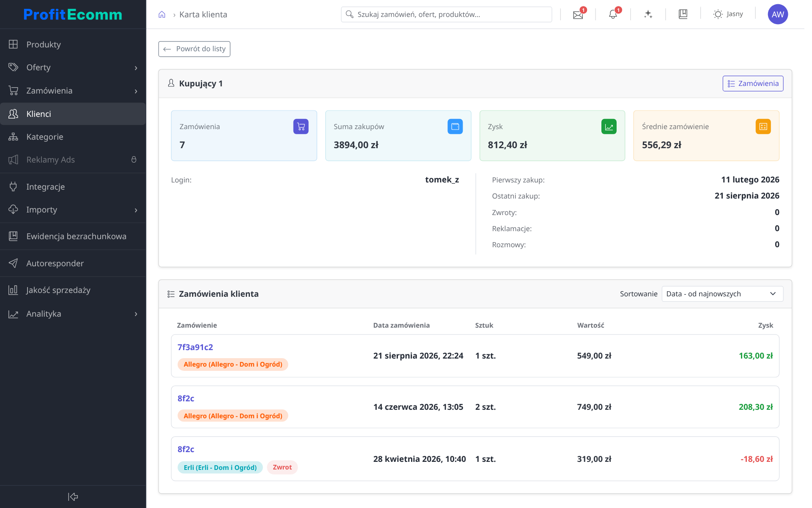812x508 pixels.
Task: Expand the Analityka sidebar submenu
Action: [x=73, y=314]
